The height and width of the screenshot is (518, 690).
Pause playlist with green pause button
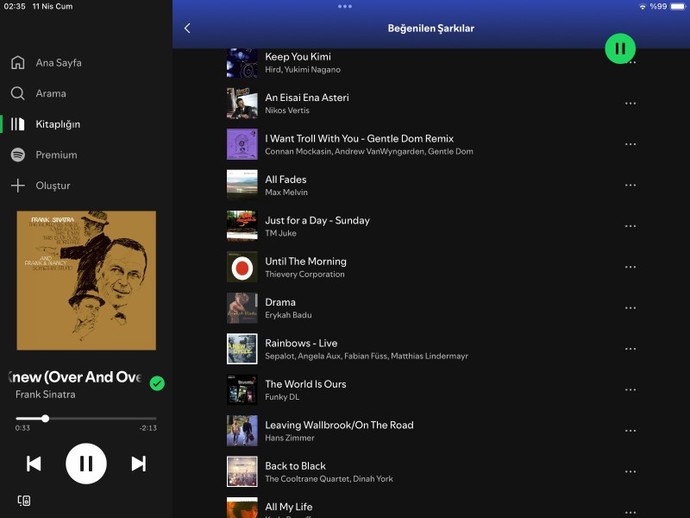click(x=620, y=48)
